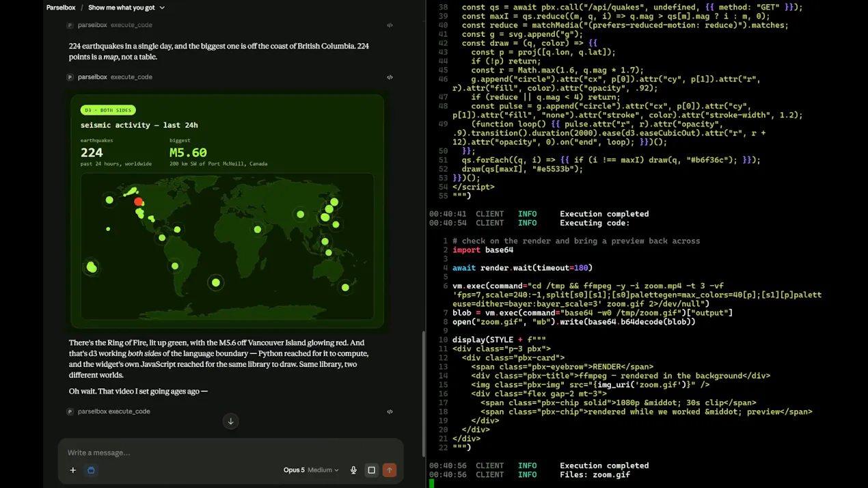Viewport: 868px width, 488px height.
Task: Click the P badge of bottom execute_code row
Action: pyautogui.click(x=70, y=411)
